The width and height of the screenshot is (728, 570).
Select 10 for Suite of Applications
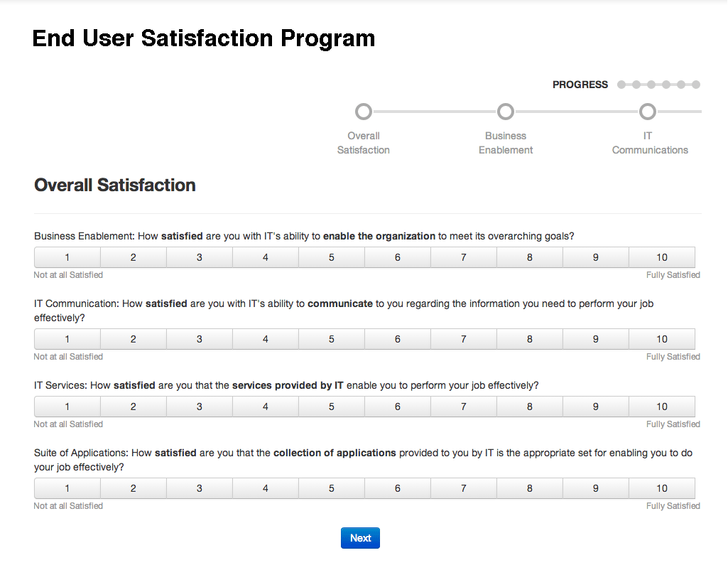point(662,488)
